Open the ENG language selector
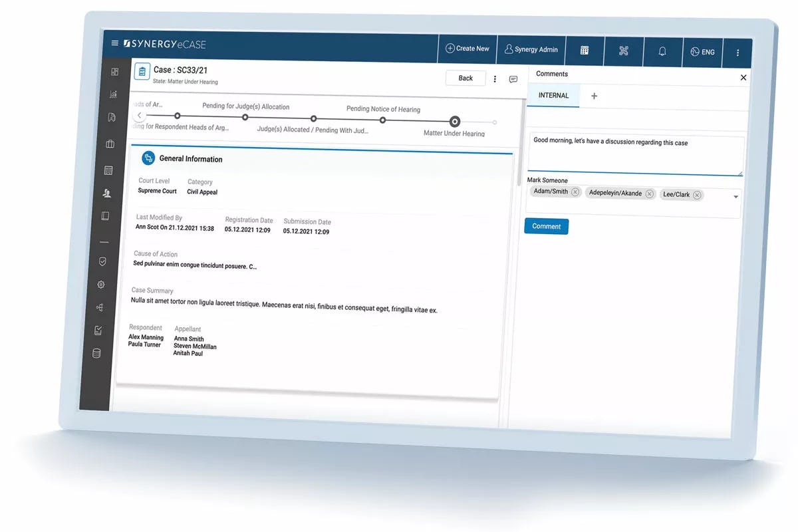 point(702,51)
